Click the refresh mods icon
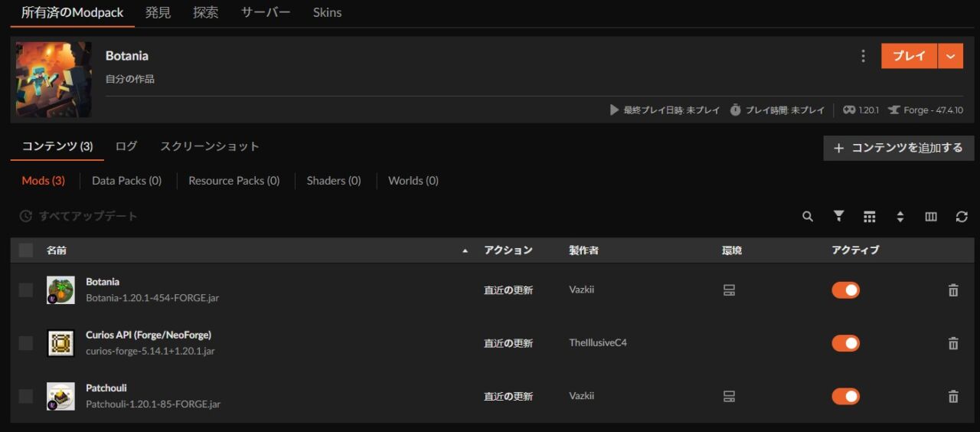 [x=962, y=217]
